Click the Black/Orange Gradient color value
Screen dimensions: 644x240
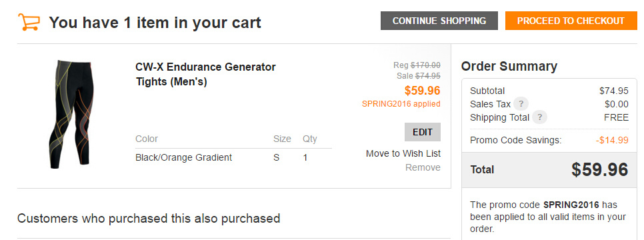183,157
